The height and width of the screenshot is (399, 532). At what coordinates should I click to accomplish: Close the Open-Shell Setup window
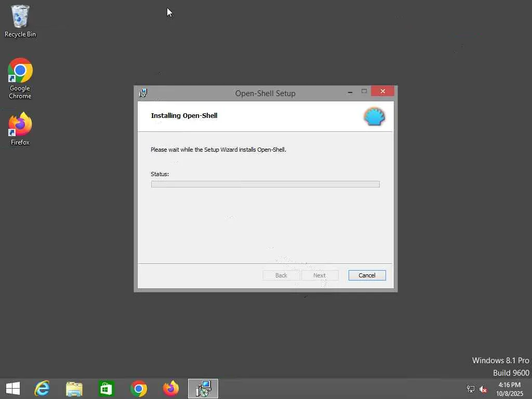(382, 91)
